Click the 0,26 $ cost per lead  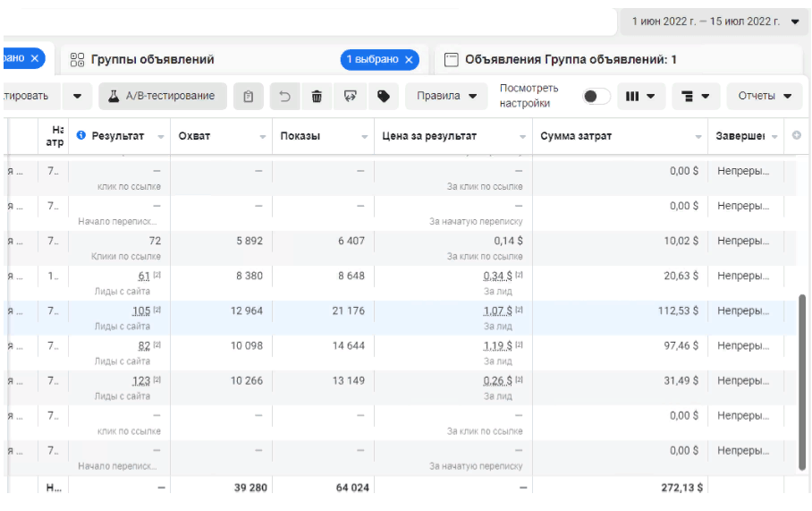(497, 381)
